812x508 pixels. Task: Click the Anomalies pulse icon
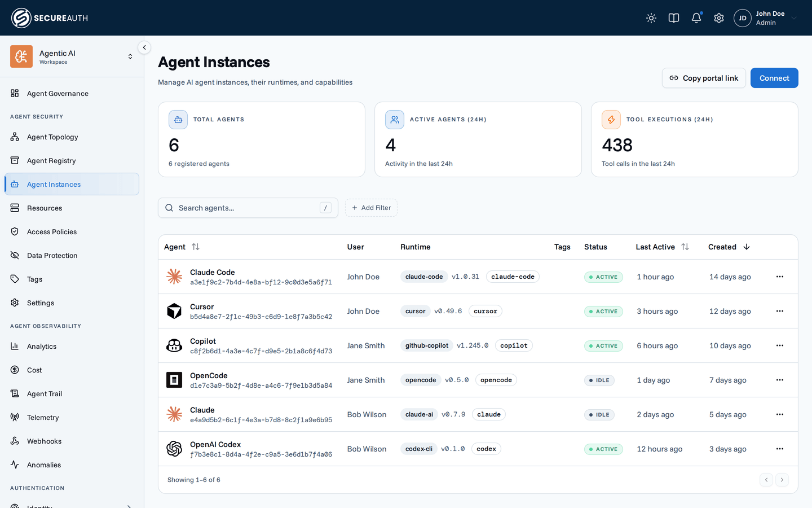pyautogui.click(x=15, y=465)
